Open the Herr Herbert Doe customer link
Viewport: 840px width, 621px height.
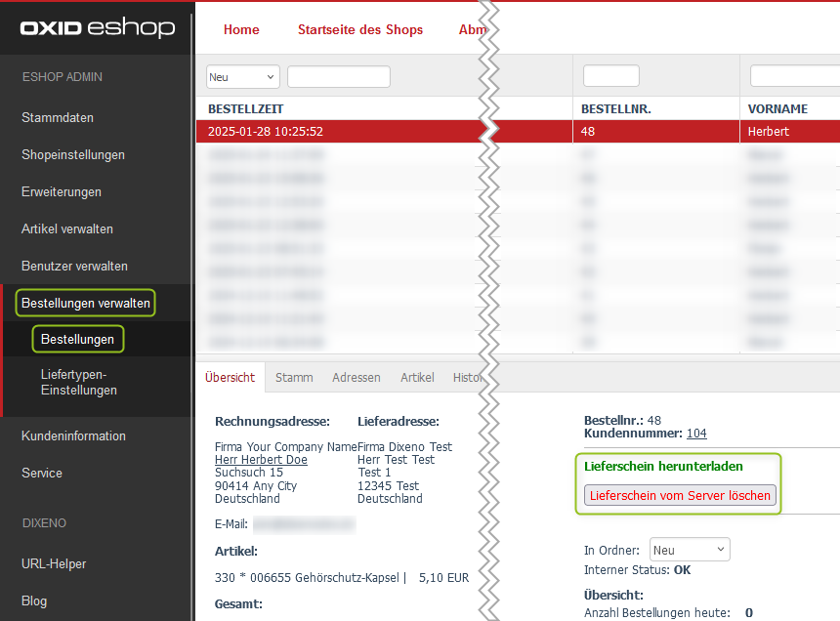(261, 460)
